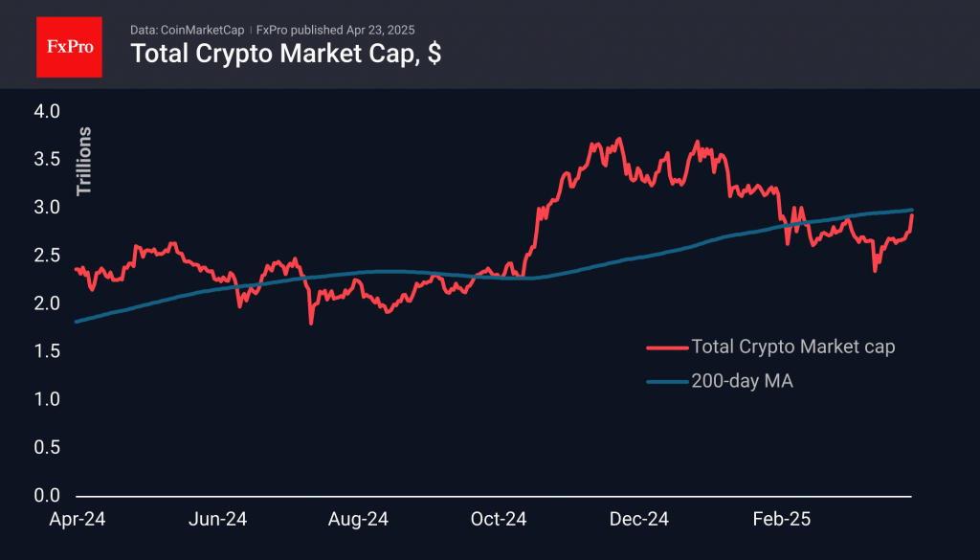The width and height of the screenshot is (980, 560).
Task: Click the FxPro logo
Action: click(x=70, y=45)
